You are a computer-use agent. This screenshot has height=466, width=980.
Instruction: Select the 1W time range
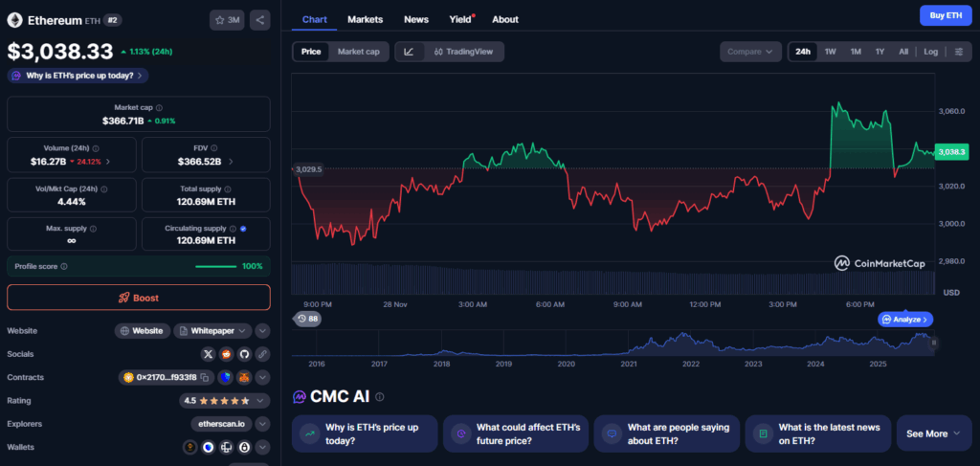pos(830,52)
